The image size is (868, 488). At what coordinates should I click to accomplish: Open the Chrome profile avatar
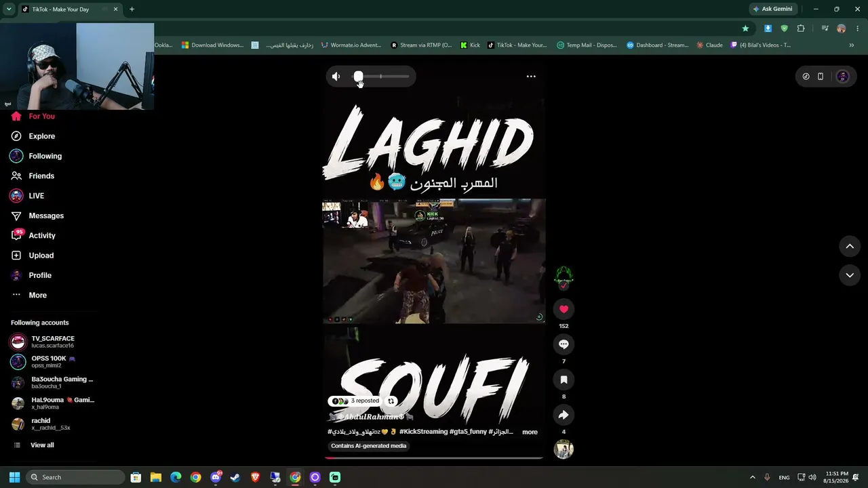pyautogui.click(x=842, y=28)
